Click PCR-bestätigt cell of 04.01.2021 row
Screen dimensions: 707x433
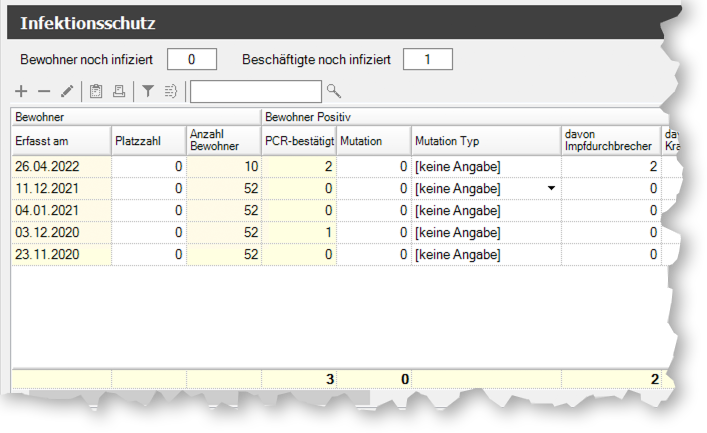[298, 210]
